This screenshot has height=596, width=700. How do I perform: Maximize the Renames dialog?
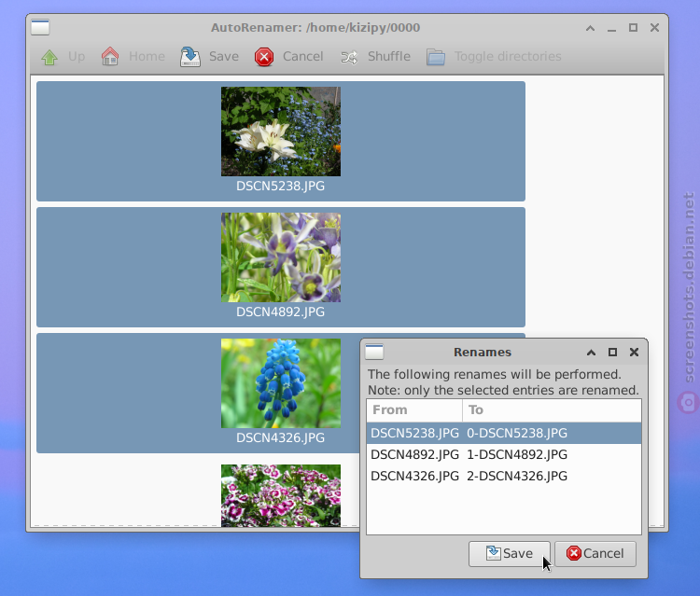click(x=612, y=352)
